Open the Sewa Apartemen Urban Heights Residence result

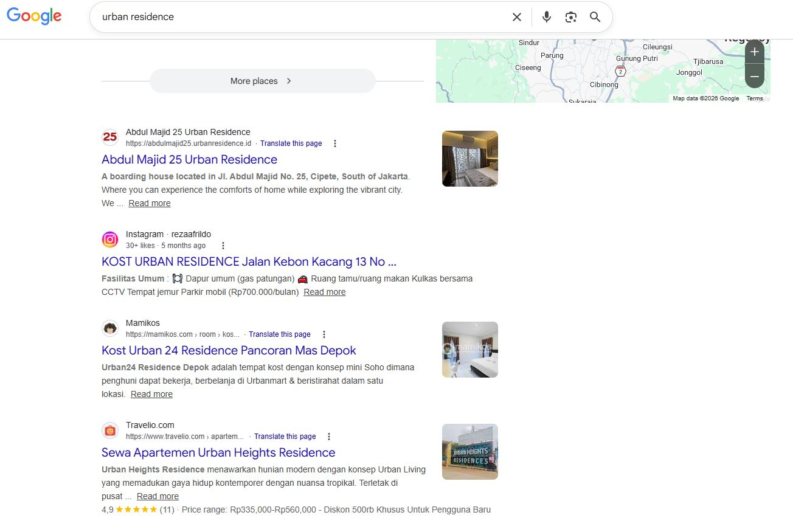click(x=218, y=452)
